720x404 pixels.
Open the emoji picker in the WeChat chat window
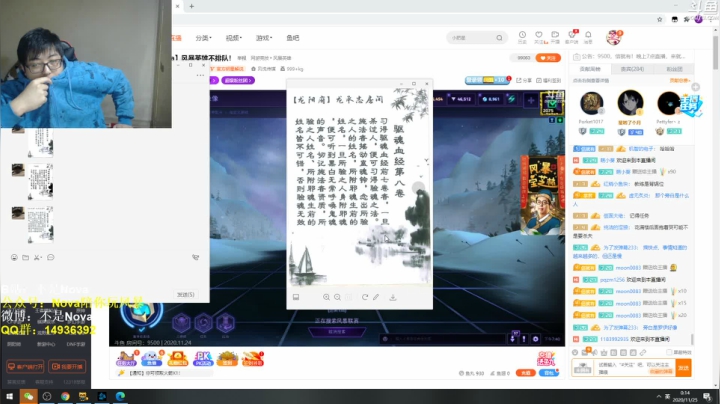tap(14, 258)
